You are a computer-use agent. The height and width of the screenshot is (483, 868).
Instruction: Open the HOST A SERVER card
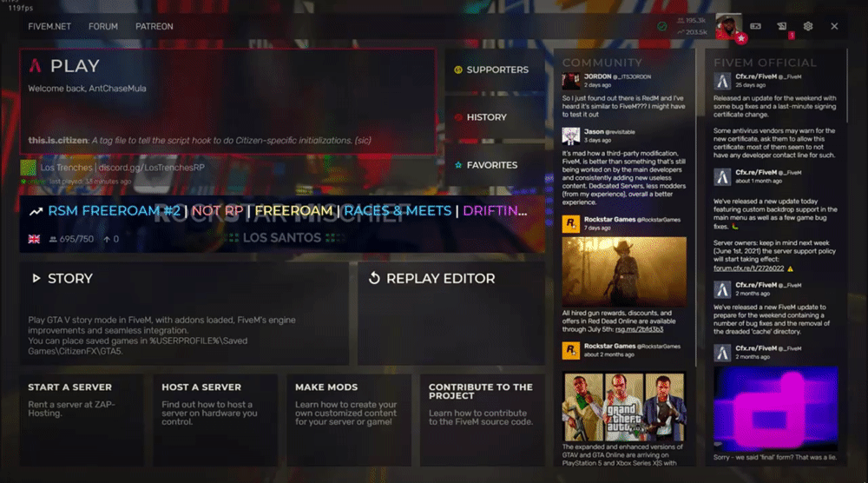point(215,420)
